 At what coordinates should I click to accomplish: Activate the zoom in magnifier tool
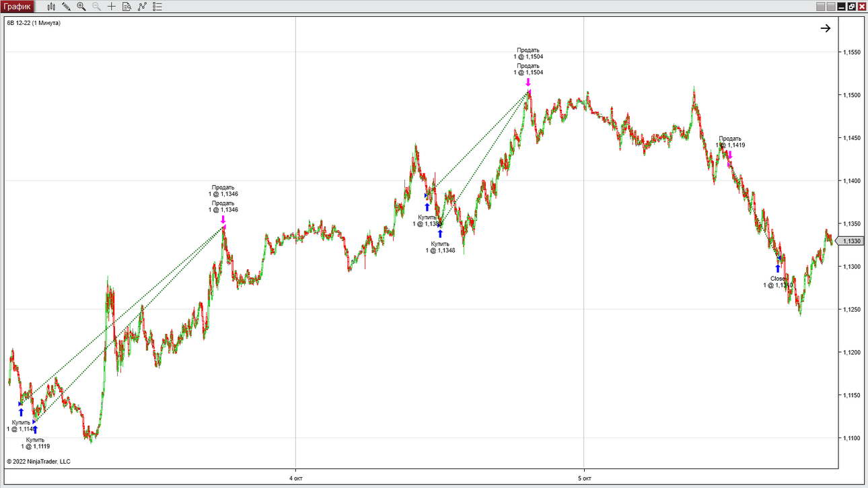81,7
